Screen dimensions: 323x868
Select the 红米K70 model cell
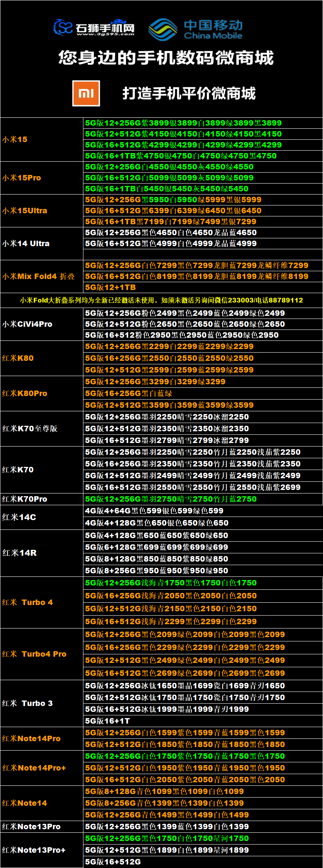[x=42, y=470]
